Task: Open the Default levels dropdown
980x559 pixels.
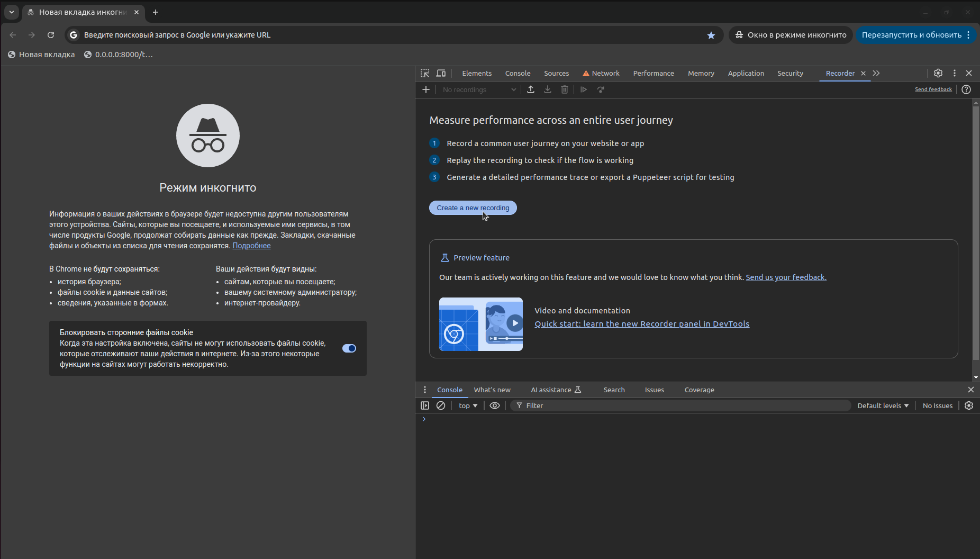Action: [883, 405]
